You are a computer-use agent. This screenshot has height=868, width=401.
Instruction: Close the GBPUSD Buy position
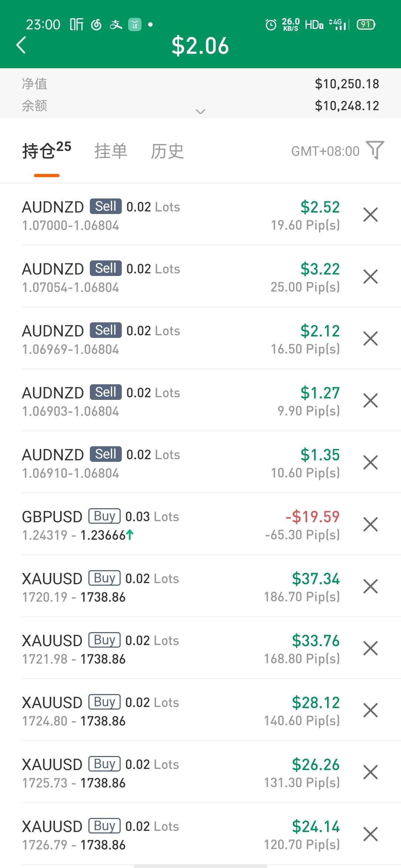pyautogui.click(x=370, y=525)
